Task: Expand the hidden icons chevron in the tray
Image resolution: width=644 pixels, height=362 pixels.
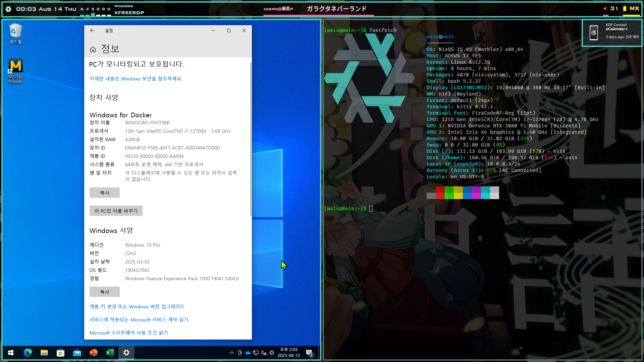Action: click(x=231, y=353)
